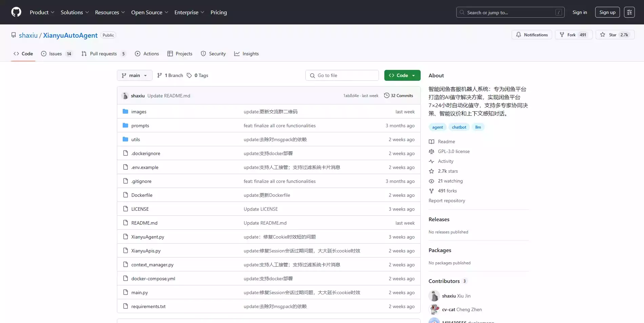Click the GitHub logo icon
Viewport: 644px width, 323px height.
16,12
